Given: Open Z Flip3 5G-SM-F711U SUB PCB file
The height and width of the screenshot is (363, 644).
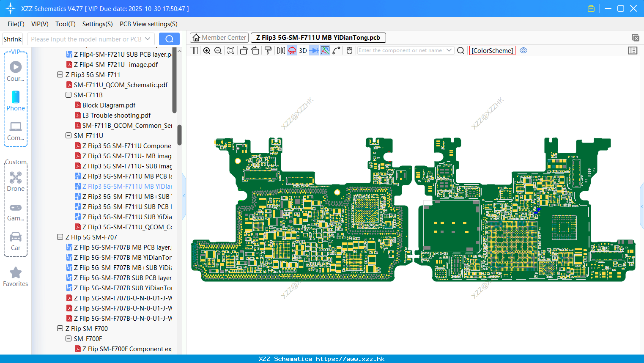Looking at the screenshot, I should point(127,206).
